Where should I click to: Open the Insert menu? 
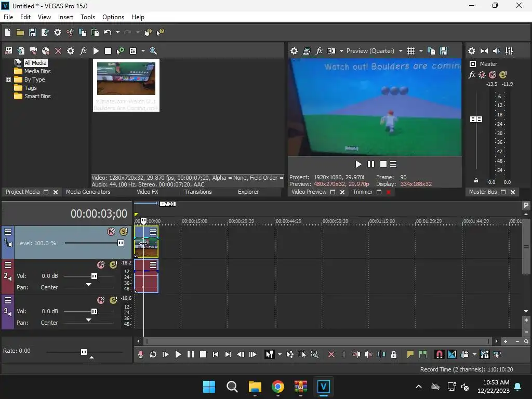click(x=65, y=17)
